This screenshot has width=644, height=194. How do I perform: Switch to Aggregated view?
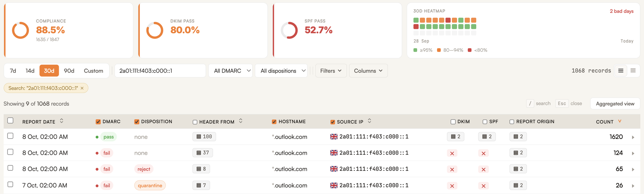click(x=615, y=104)
